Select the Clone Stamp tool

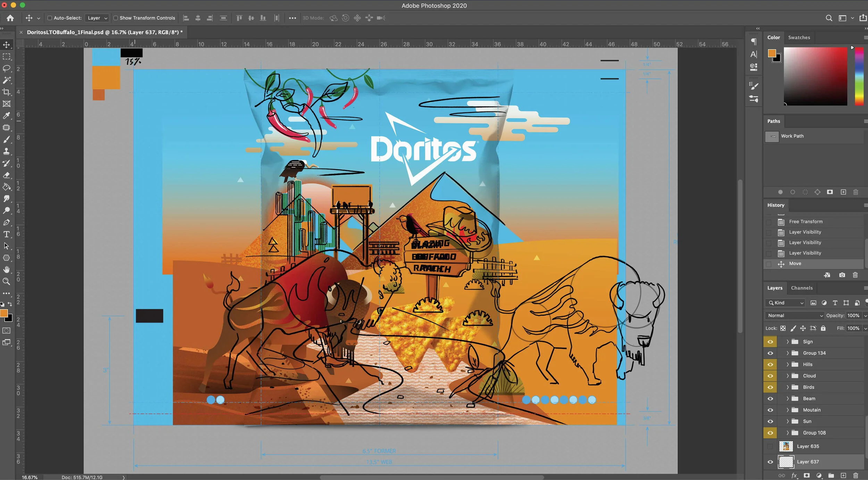pos(7,151)
